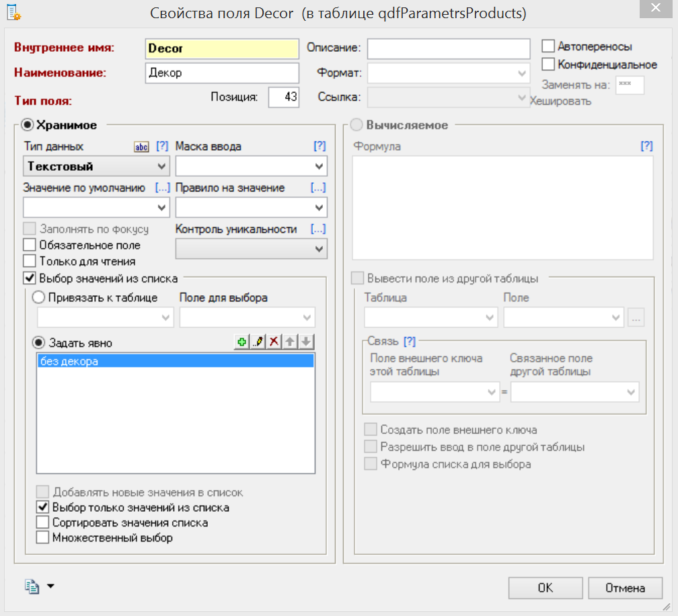Screen dimensions: 678x616
Task: Select the без декора list entry
Action: coord(175,362)
